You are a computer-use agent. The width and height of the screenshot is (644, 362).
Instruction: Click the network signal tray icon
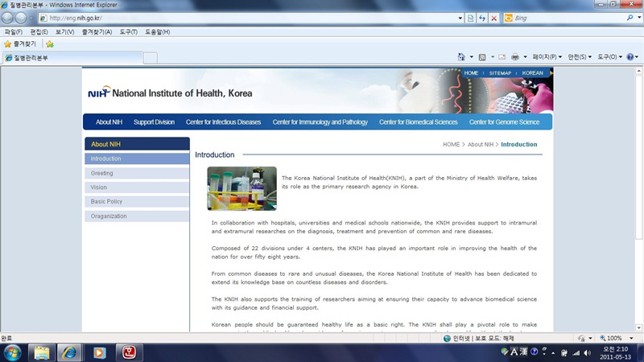coord(576,352)
